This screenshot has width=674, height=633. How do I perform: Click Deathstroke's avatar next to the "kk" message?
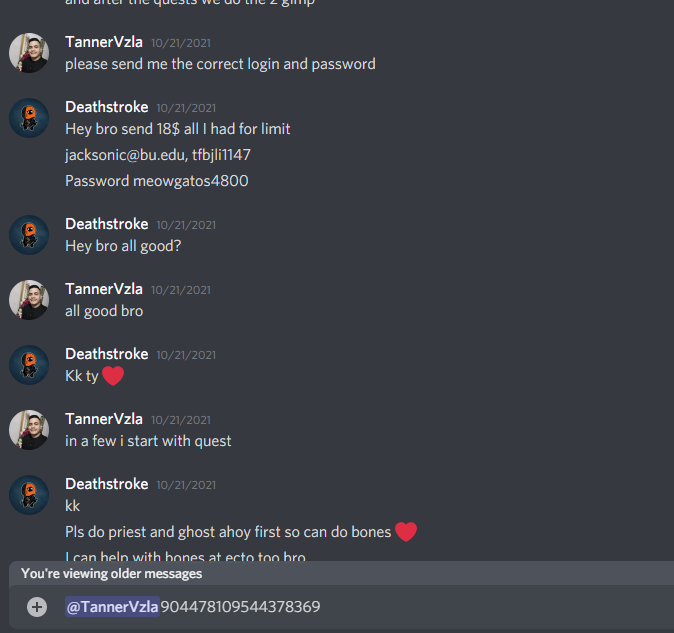point(29,495)
